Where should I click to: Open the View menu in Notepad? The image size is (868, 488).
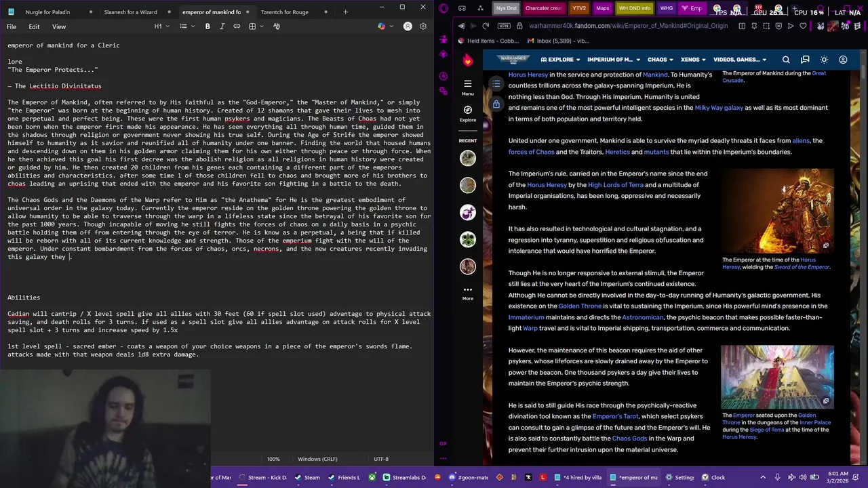point(59,26)
